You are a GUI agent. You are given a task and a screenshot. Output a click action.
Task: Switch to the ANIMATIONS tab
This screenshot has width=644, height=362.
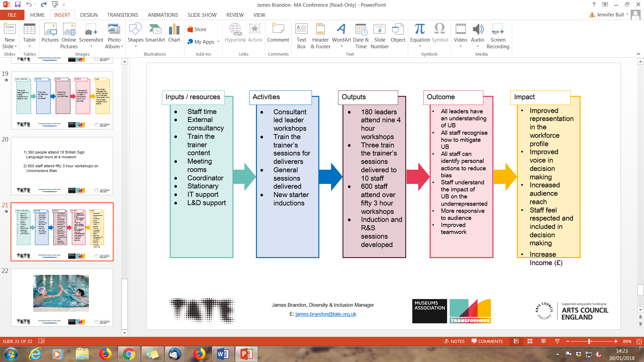click(163, 15)
